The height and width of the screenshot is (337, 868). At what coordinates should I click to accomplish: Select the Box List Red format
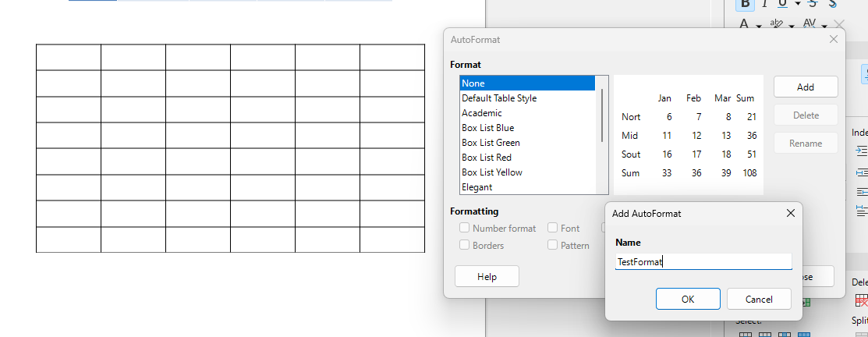coord(527,158)
